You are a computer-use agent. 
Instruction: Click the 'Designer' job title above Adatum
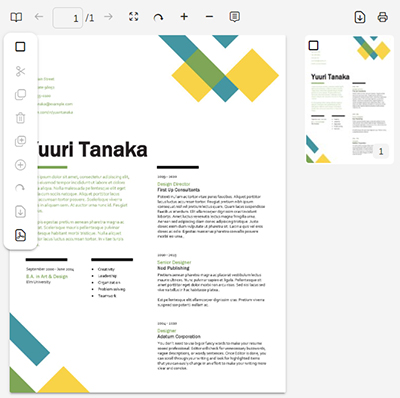click(x=167, y=331)
